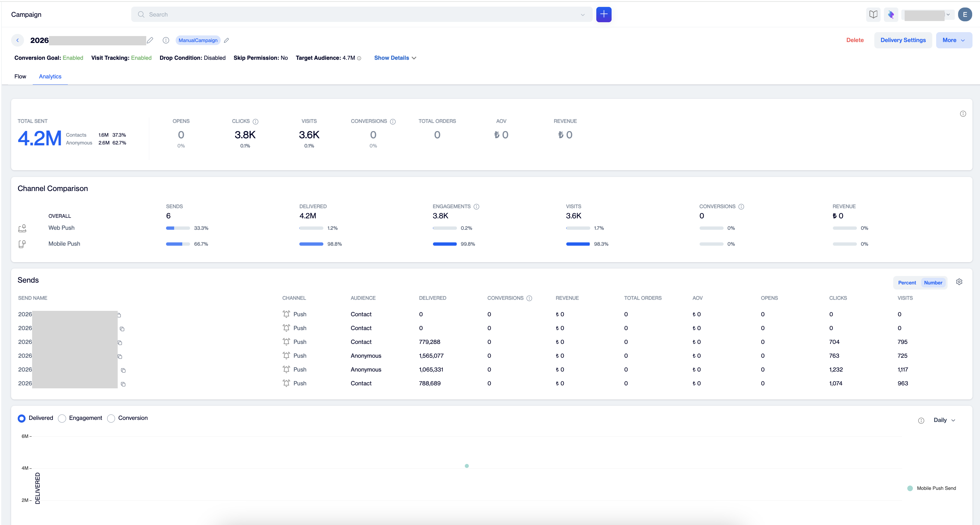Open the Daily interval dropdown
Image resolution: width=980 pixels, height=525 pixels.
pyautogui.click(x=944, y=420)
